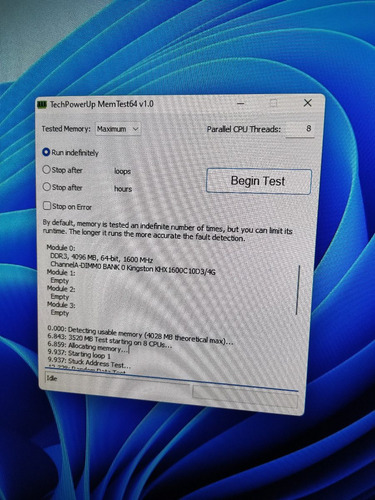Click the log panel vertical scrollbar
The width and height of the screenshot is (375, 500).
[x=298, y=290]
